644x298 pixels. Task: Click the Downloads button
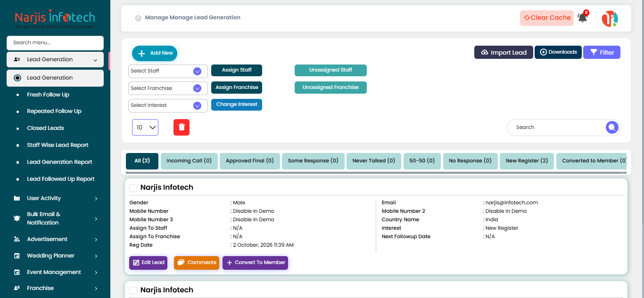(x=558, y=52)
